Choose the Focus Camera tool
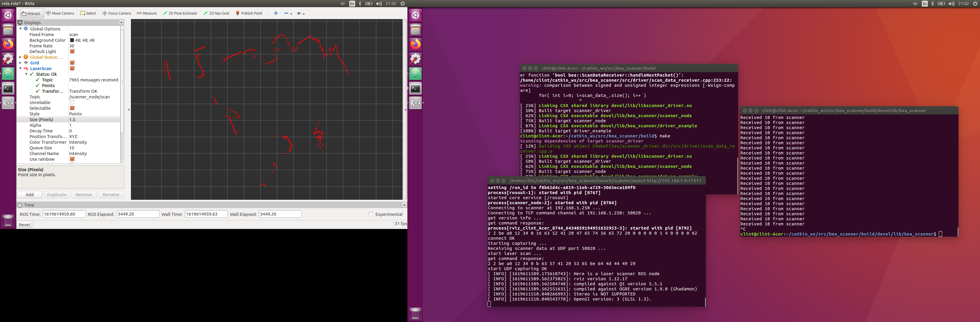The width and height of the screenshot is (980, 322). 116,13
